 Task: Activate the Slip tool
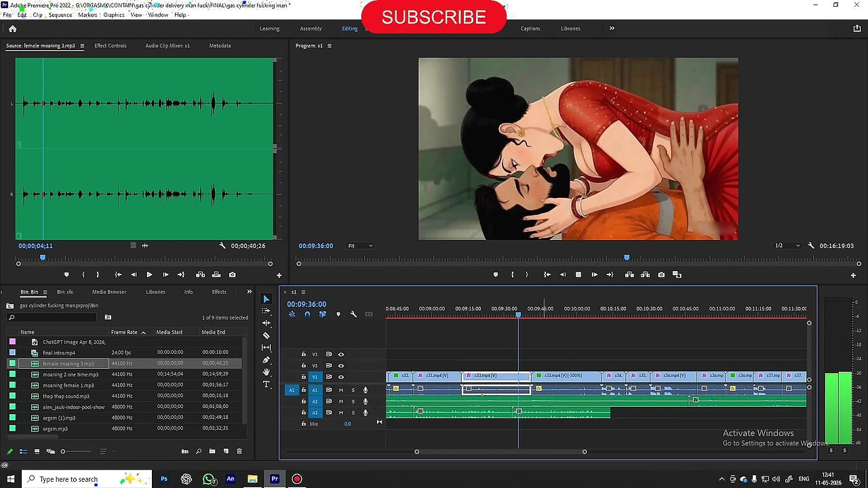266,348
